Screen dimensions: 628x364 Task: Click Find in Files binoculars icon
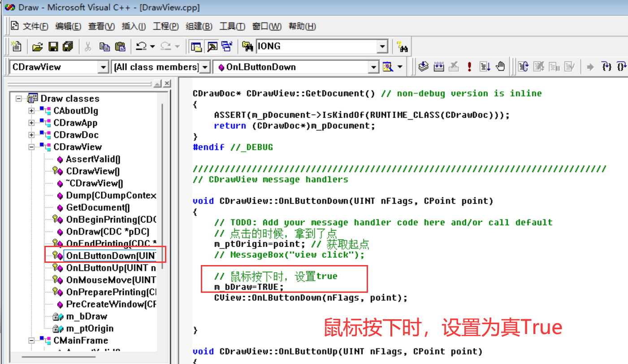(247, 46)
